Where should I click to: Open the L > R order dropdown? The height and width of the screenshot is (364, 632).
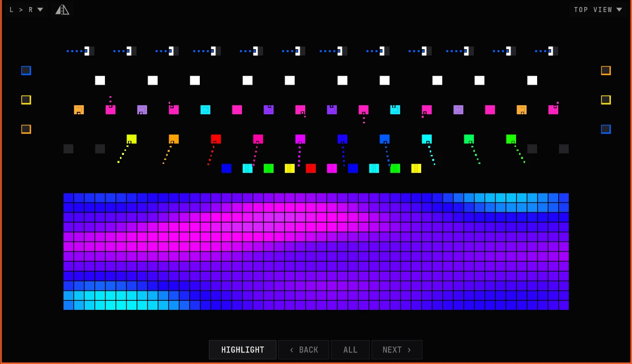pos(26,10)
